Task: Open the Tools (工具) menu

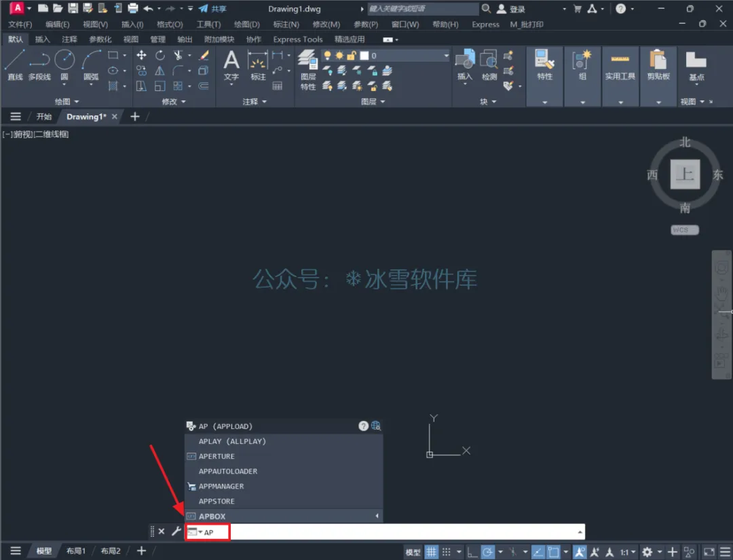Action: point(208,24)
